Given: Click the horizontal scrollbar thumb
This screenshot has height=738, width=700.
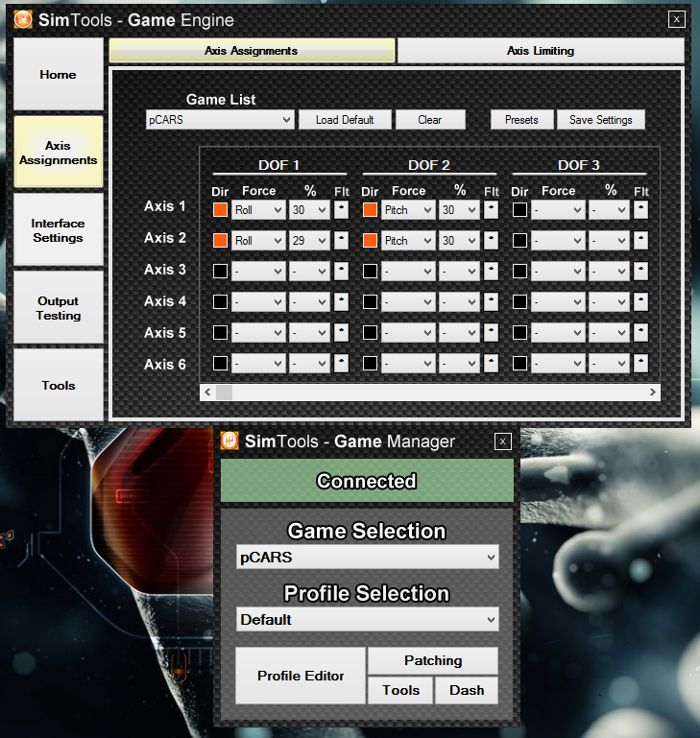Looking at the screenshot, I should (x=224, y=393).
